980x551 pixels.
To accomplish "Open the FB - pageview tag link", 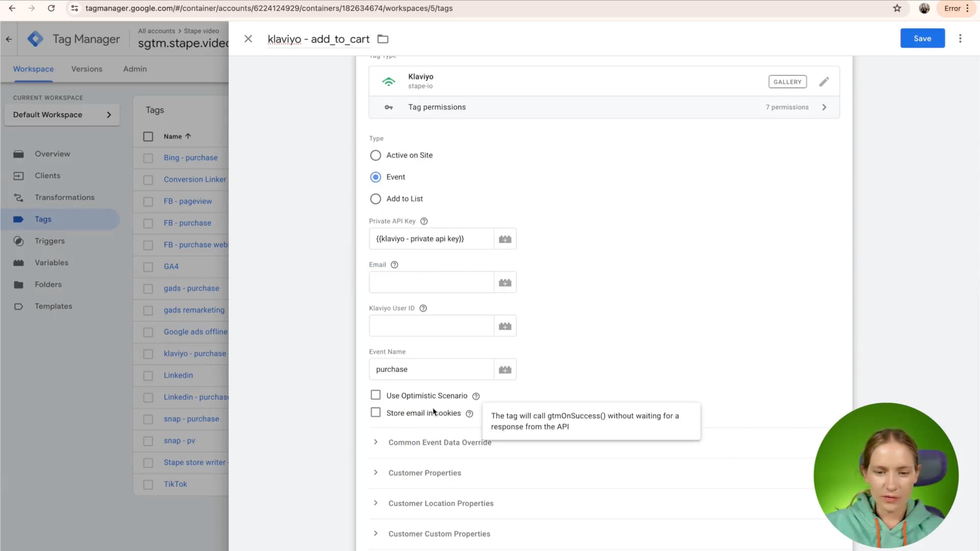I will point(188,201).
